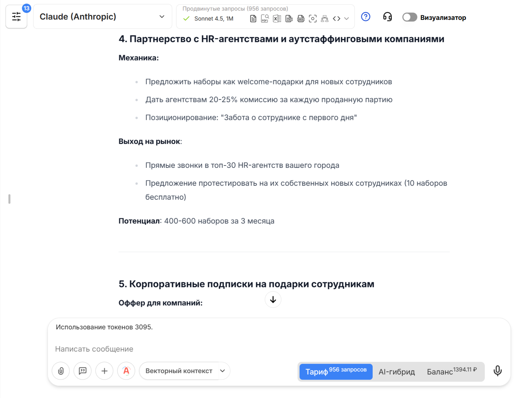Click the scroll-down arrow button

(273, 300)
